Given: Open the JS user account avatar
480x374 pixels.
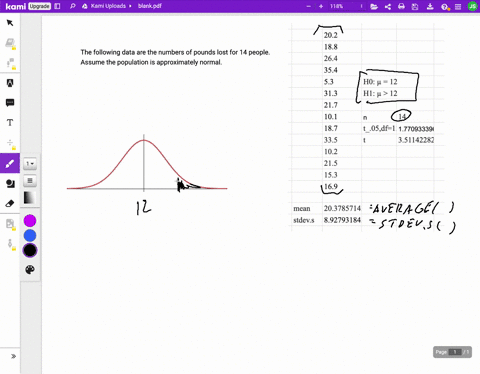Looking at the screenshot, I should 473,6.
